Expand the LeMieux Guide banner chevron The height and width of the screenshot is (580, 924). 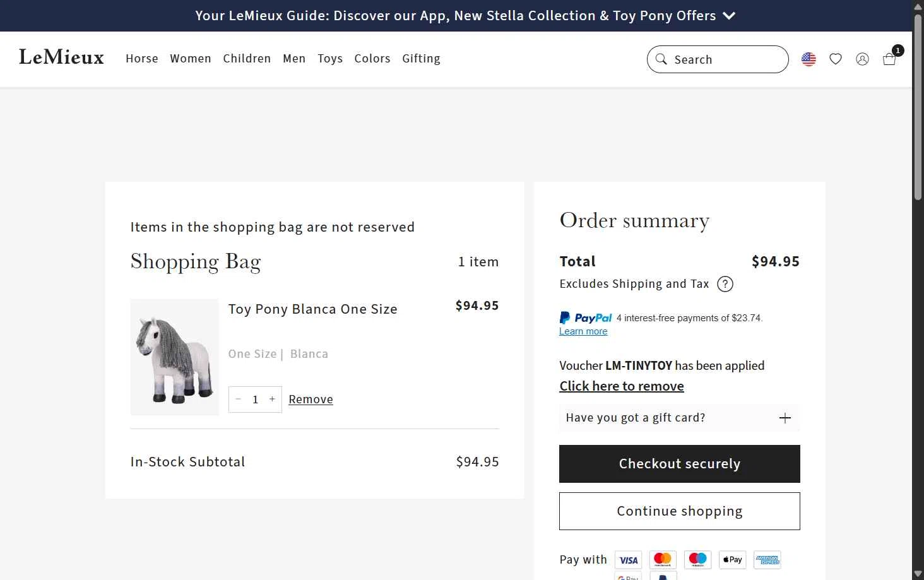[729, 16]
